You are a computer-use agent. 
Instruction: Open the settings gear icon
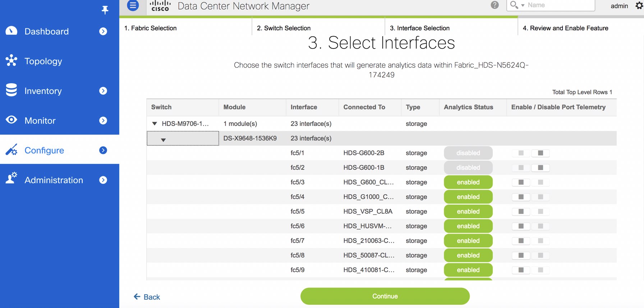point(639,5)
